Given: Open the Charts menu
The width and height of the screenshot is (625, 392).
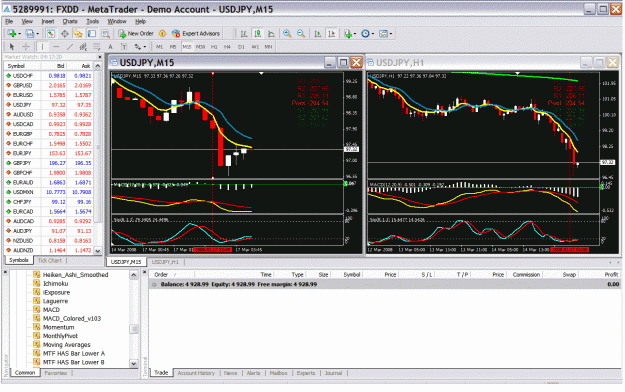Looking at the screenshot, I should (70, 22).
